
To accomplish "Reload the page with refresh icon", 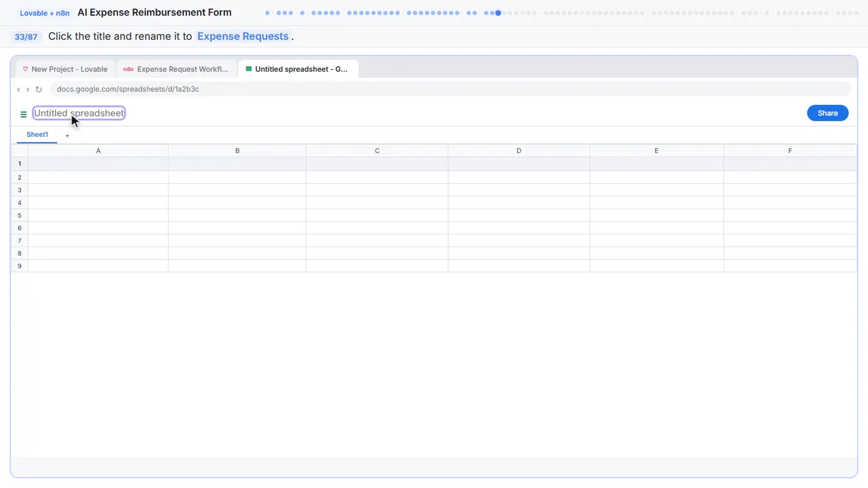I will (x=39, y=89).
